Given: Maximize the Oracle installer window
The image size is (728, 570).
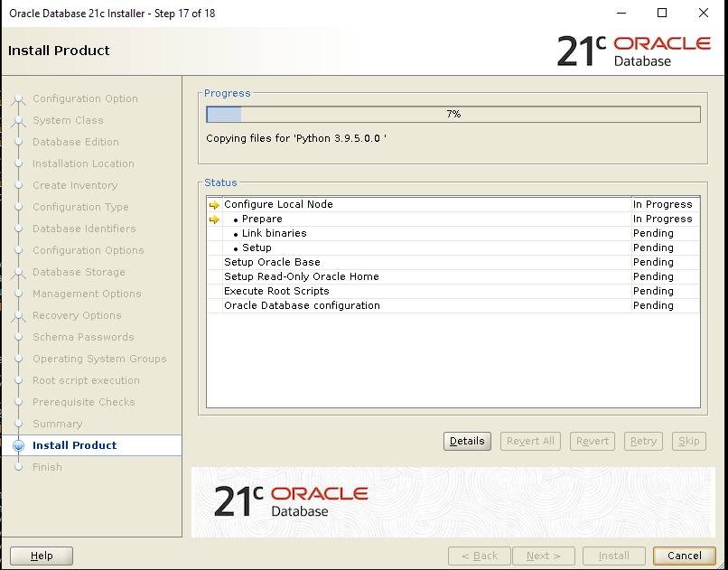Looking at the screenshot, I should point(662,13).
